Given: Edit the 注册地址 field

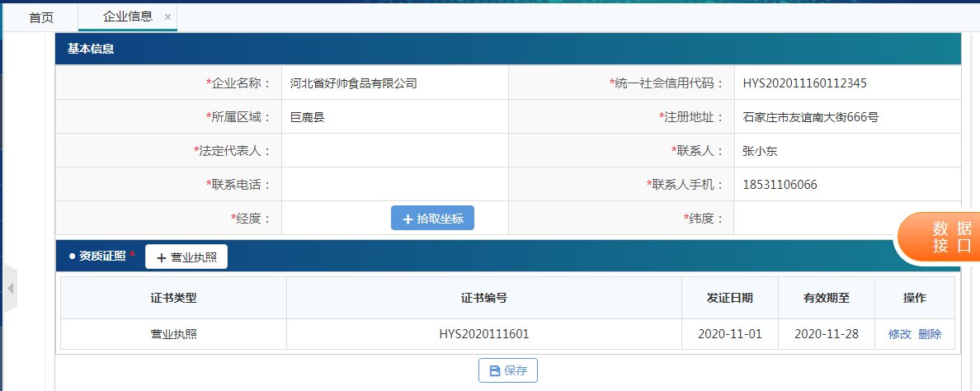Looking at the screenshot, I should coord(847,117).
